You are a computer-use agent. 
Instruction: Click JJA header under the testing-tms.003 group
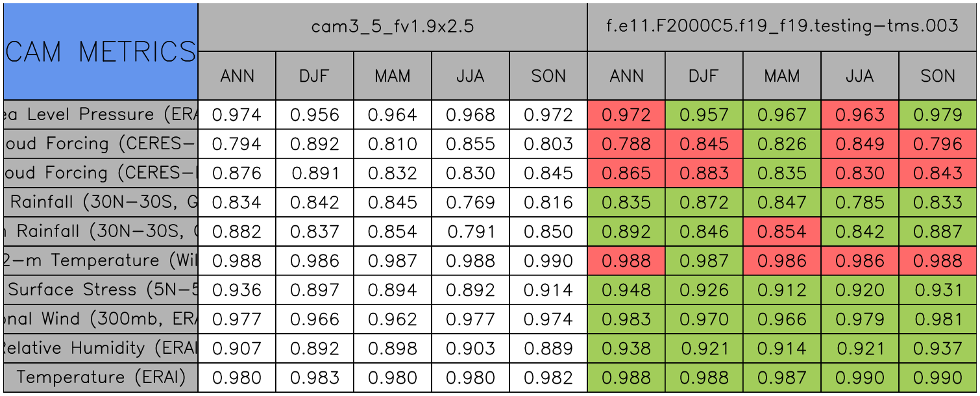[x=860, y=76]
